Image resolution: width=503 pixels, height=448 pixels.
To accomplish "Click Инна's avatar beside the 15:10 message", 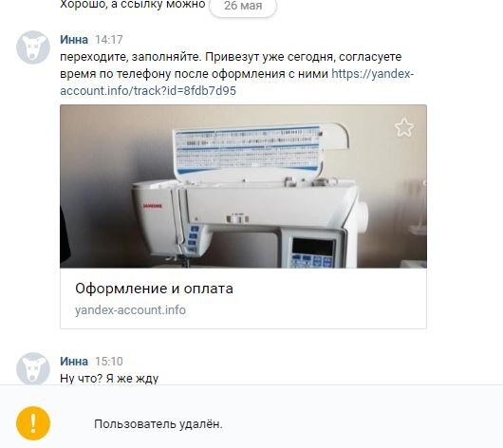I will point(33,368).
